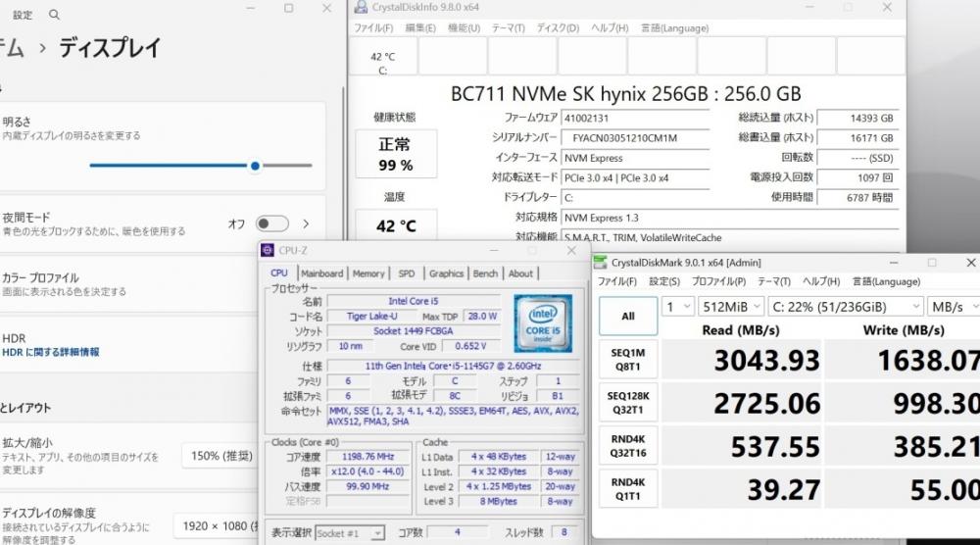The height and width of the screenshot is (545, 980).
Task: Click power-on hours 6787 時間 value
Action: [857, 197]
